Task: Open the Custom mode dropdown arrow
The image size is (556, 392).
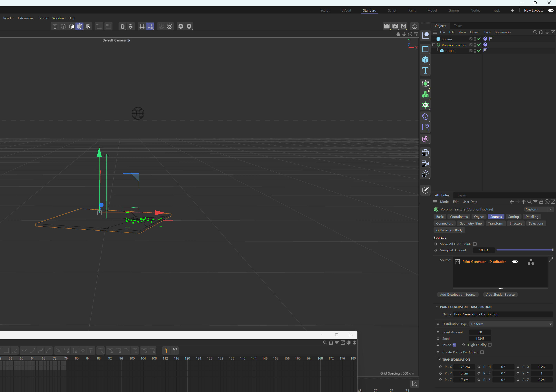Action: [551, 209]
